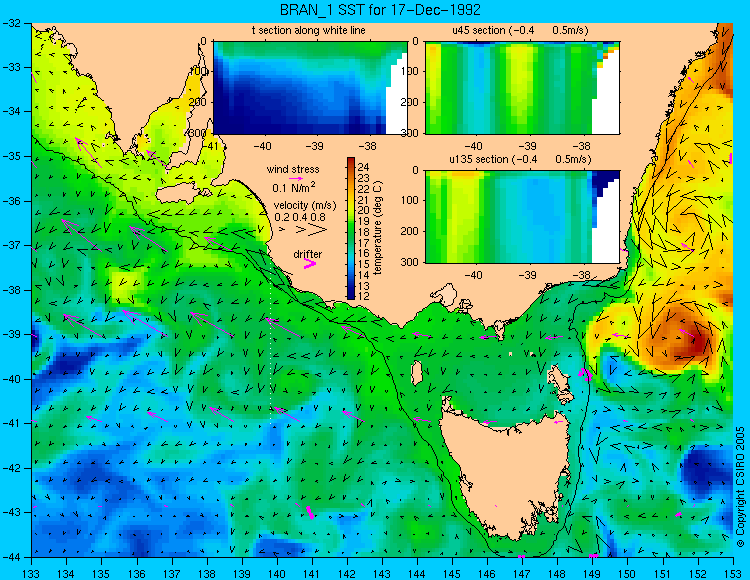Select the 'wind stress' legend label

(x=293, y=169)
